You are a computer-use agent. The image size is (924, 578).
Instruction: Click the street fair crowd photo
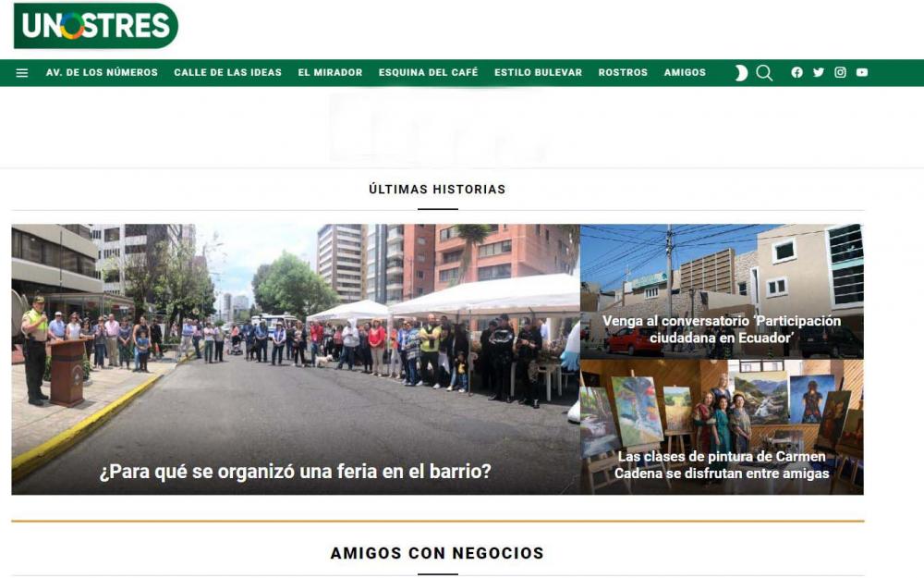pyautogui.click(x=296, y=351)
